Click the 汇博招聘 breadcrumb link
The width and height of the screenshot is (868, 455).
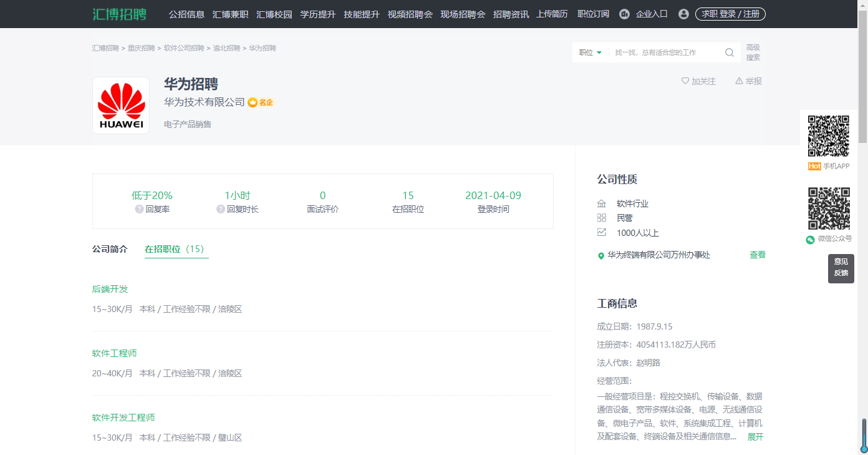[x=105, y=48]
